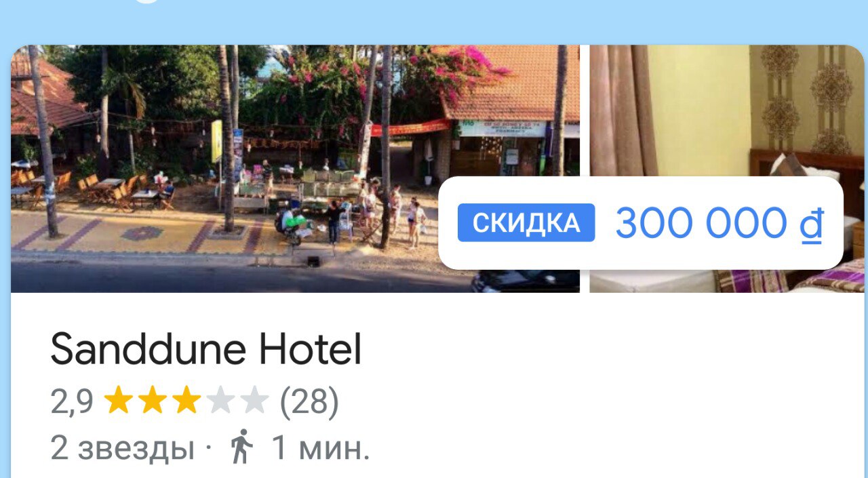Screen dimensions: 868x478
Task: Tap the blue СКИДКА discount badge
Action: (526, 222)
